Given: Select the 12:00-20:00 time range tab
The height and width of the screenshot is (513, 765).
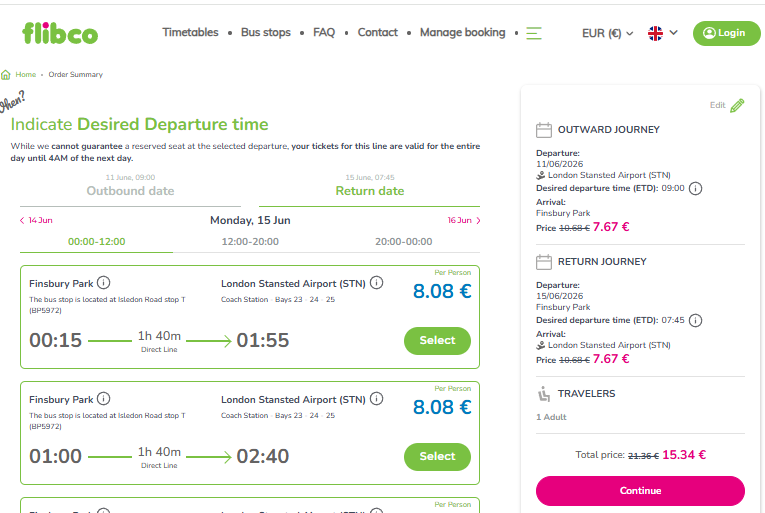Looking at the screenshot, I should (x=250, y=242).
